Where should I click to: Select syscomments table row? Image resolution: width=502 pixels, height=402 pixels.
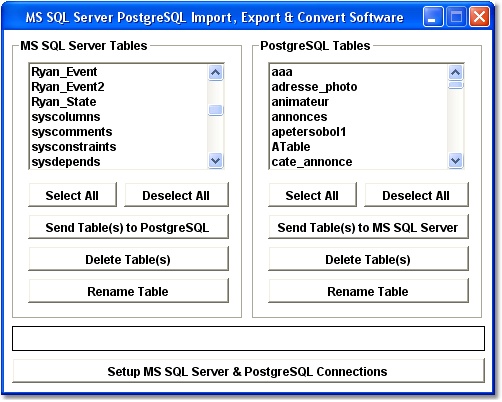118,132
